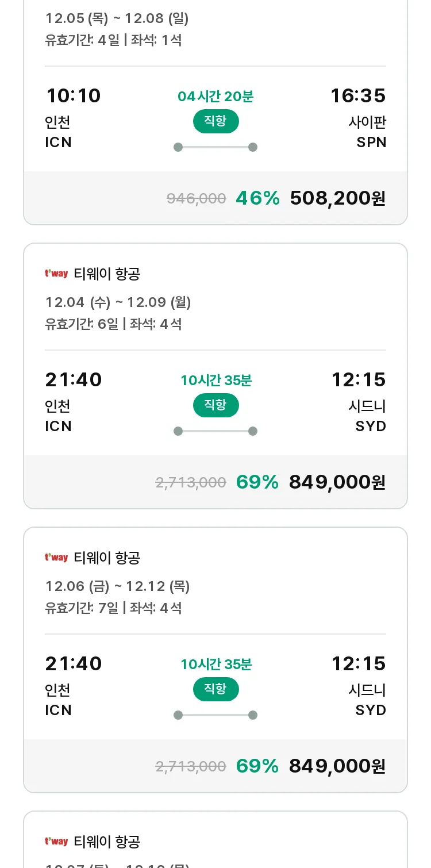Open the 508,200원 Saipan fare
Image resolution: width=431 pixels, height=868 pixels.
tap(338, 198)
